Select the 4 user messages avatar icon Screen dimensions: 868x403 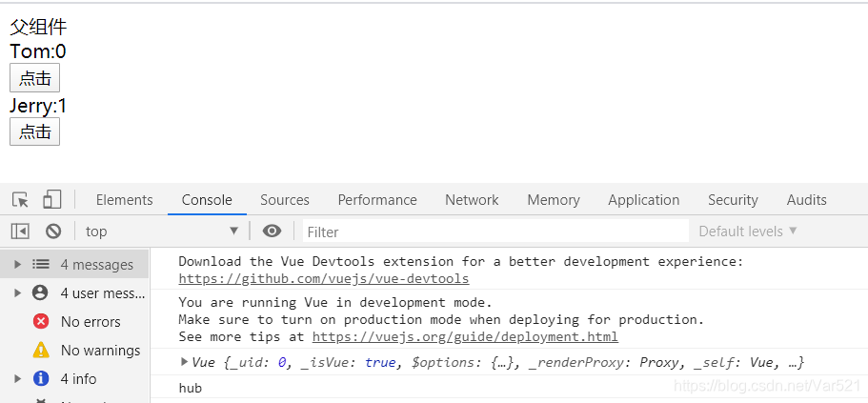coord(40,292)
